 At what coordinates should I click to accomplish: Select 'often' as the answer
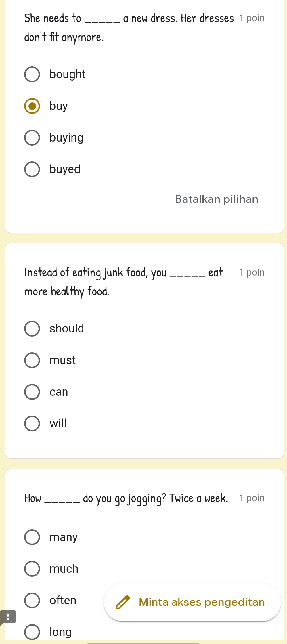click(x=32, y=600)
